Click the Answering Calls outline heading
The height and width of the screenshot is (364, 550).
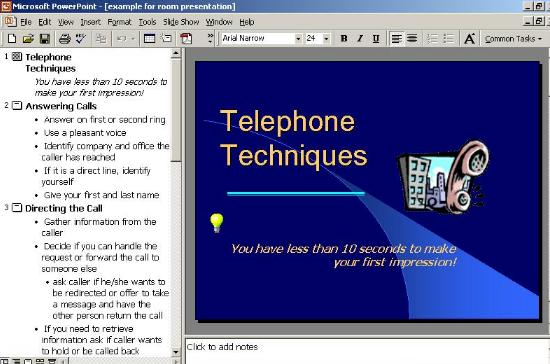pos(61,106)
